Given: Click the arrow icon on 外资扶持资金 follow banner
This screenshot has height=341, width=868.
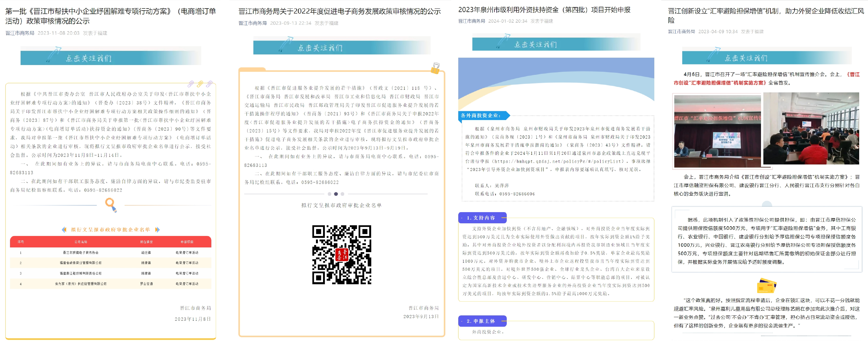Looking at the screenshot, I should (504, 41).
